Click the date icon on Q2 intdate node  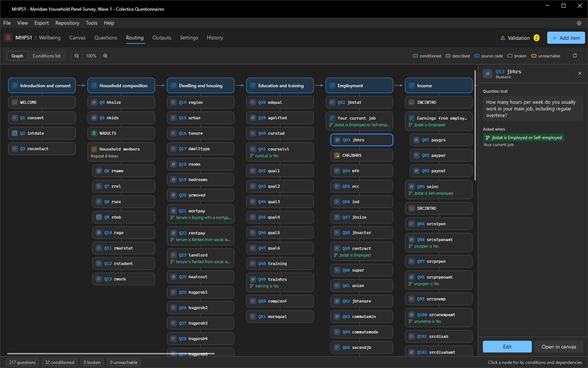pos(15,133)
